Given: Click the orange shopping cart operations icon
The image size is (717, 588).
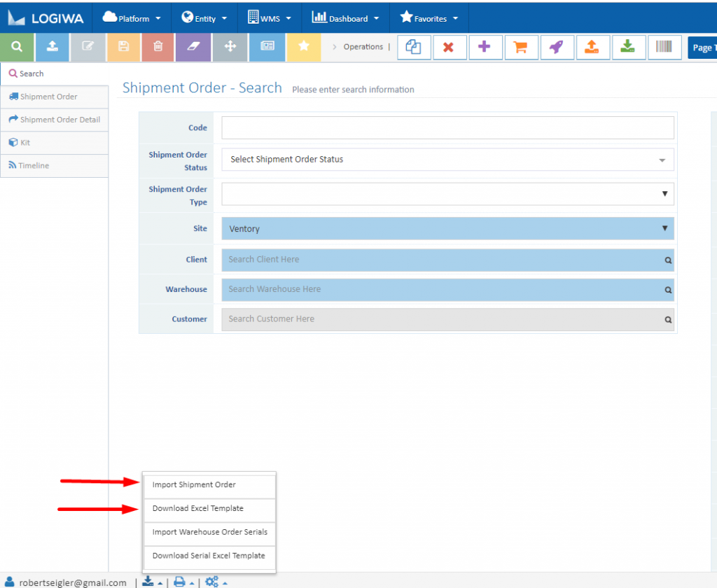Looking at the screenshot, I should [x=520, y=48].
